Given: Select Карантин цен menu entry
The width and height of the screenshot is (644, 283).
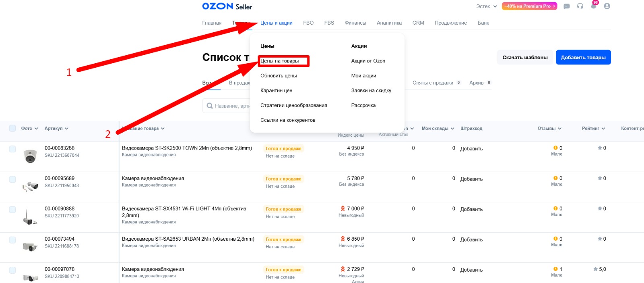Looking at the screenshot, I should click(277, 91).
